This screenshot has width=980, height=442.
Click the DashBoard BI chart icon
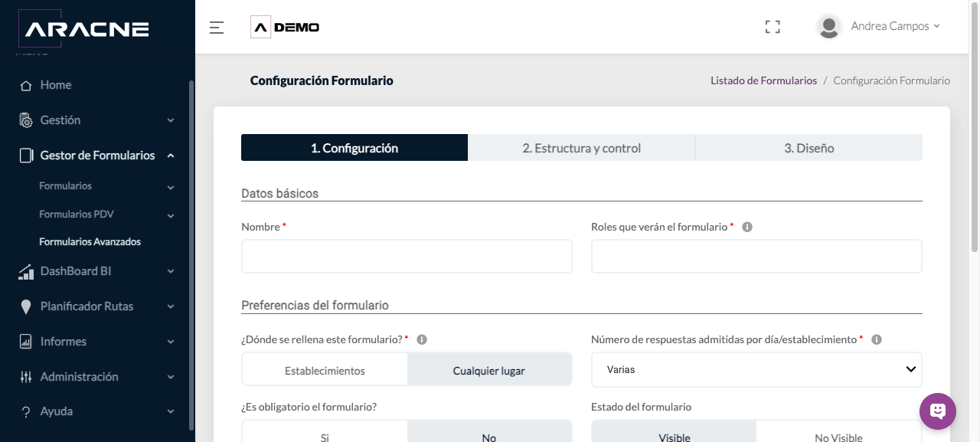tap(26, 271)
